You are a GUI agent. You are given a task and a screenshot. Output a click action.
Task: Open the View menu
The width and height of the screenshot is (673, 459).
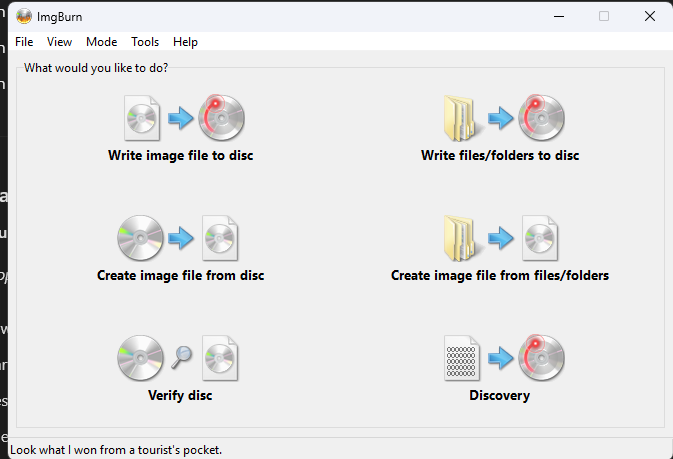(59, 42)
